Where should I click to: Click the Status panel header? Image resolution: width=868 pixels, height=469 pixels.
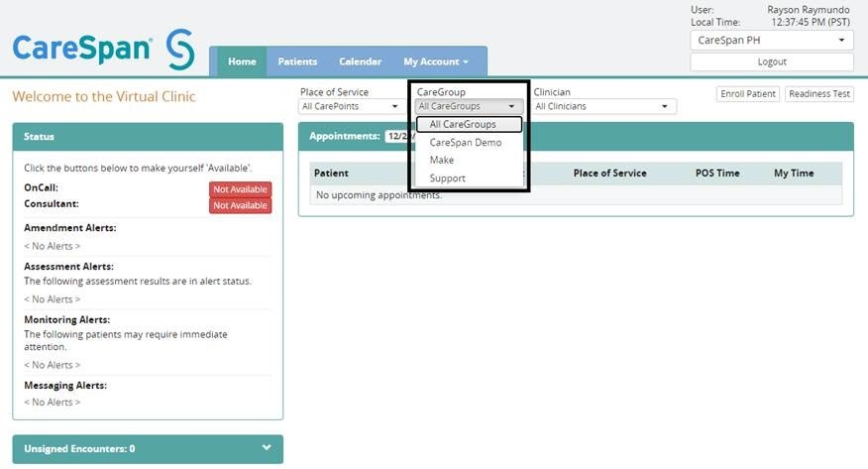[148, 137]
